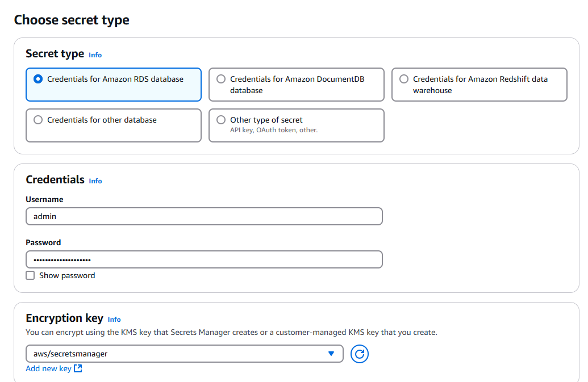Click the Other type of secret card
Screen dimensions: 588x382
pos(296,125)
